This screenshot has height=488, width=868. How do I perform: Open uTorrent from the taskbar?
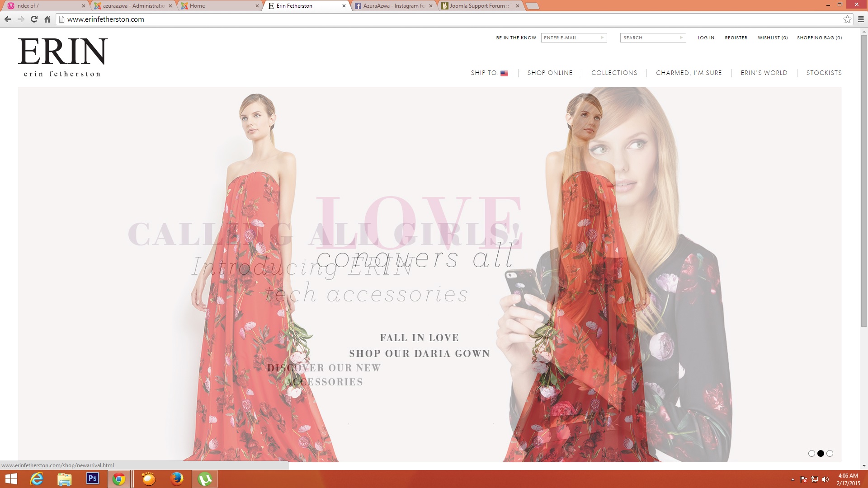pyautogui.click(x=205, y=479)
